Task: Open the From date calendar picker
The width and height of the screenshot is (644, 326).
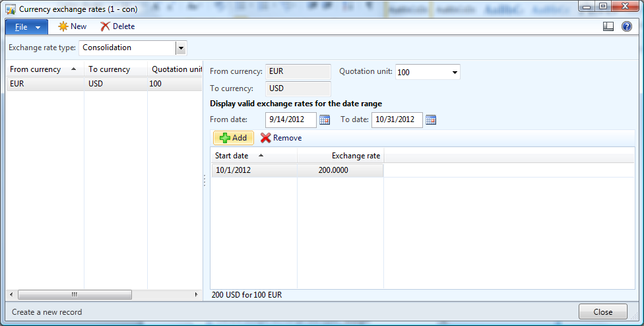Action: pos(325,119)
